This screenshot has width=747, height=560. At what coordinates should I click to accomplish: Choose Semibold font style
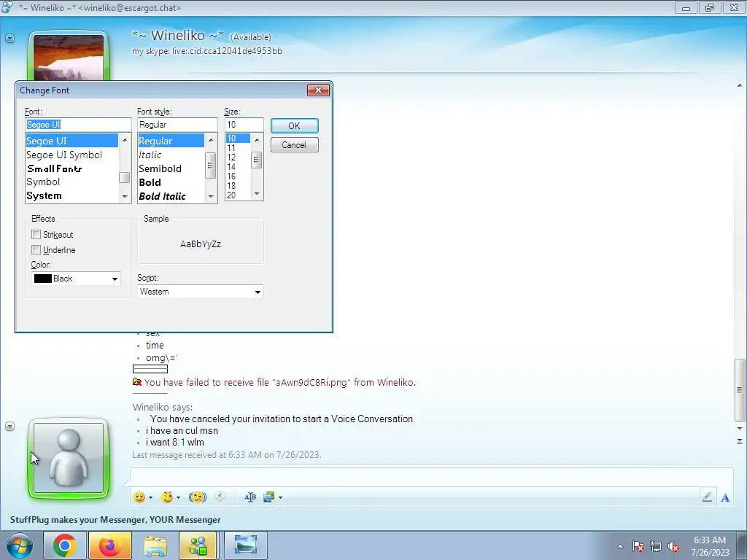coord(160,168)
